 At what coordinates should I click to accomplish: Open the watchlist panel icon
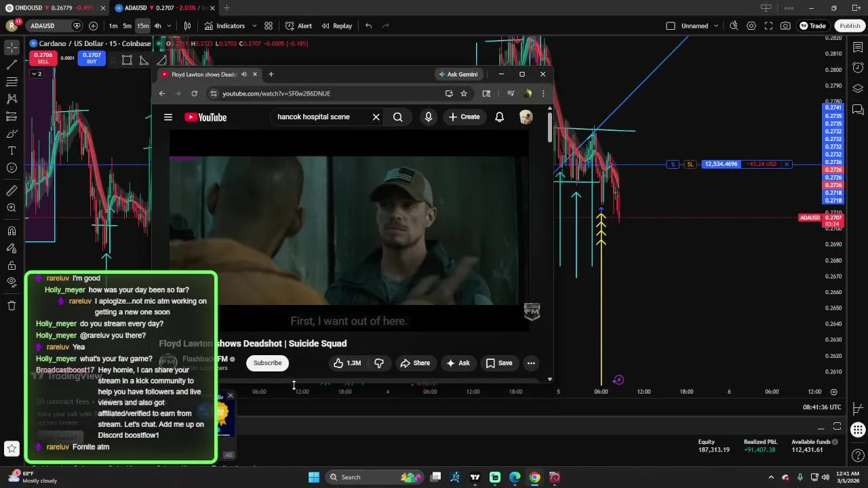pos(858,47)
